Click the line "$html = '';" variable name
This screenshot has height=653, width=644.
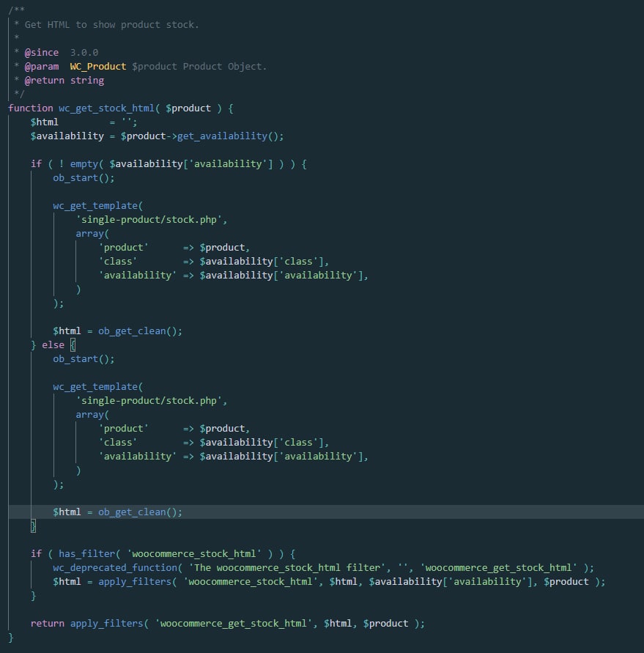click(44, 122)
